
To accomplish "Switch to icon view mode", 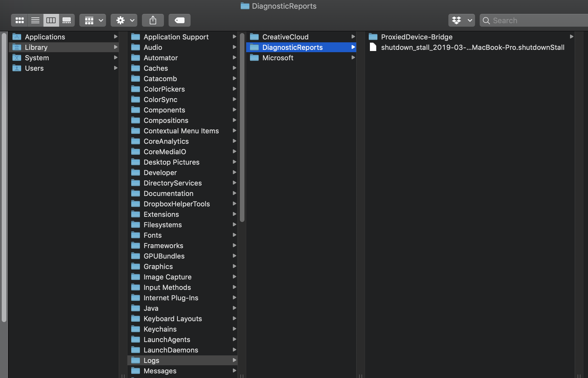I will 20,20.
